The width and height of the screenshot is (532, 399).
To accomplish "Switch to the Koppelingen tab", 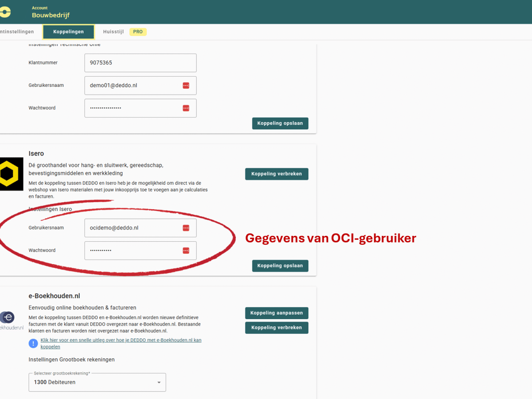I will coord(68,32).
